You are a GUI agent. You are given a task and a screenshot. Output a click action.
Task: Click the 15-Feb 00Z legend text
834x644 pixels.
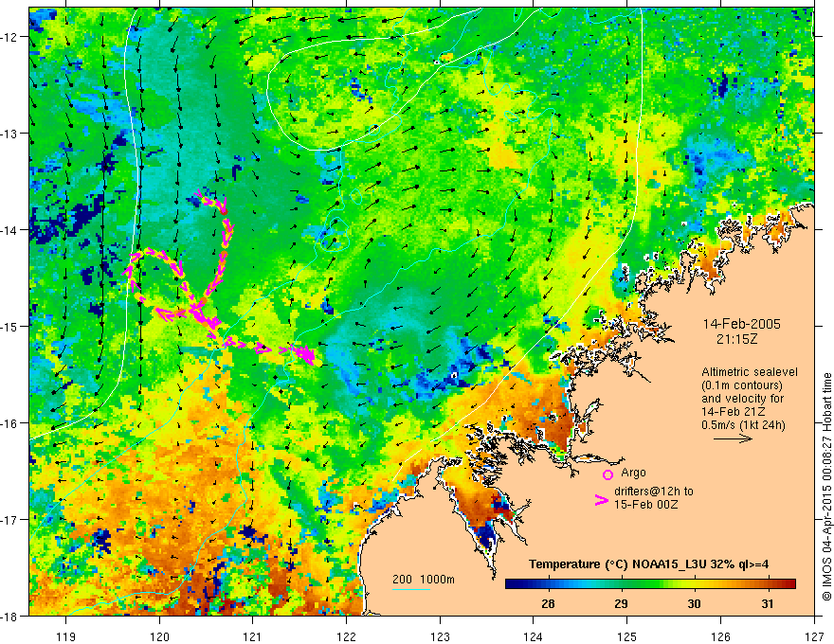coord(645,505)
